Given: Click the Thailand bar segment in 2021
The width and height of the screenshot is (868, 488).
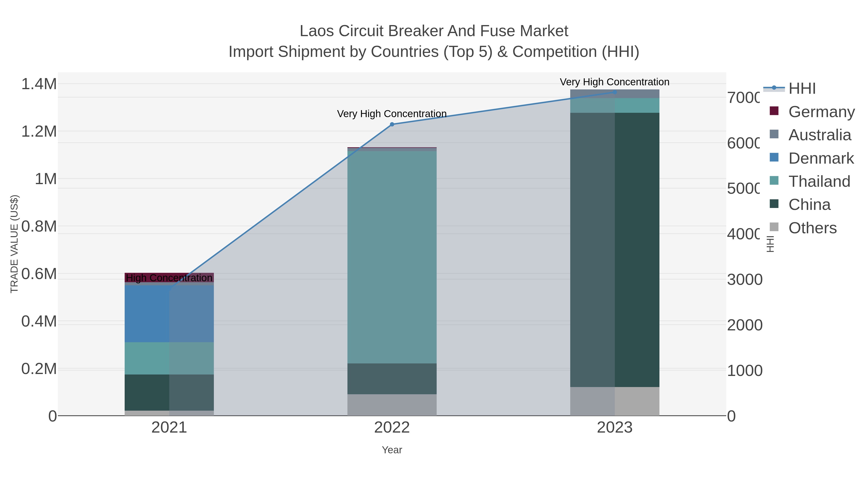Looking at the screenshot, I should (169, 358).
